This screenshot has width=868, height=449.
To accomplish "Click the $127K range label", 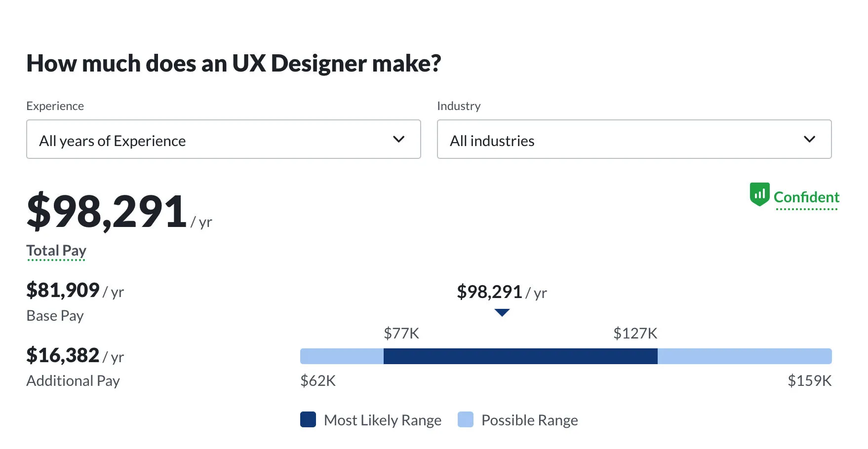I will [635, 334].
